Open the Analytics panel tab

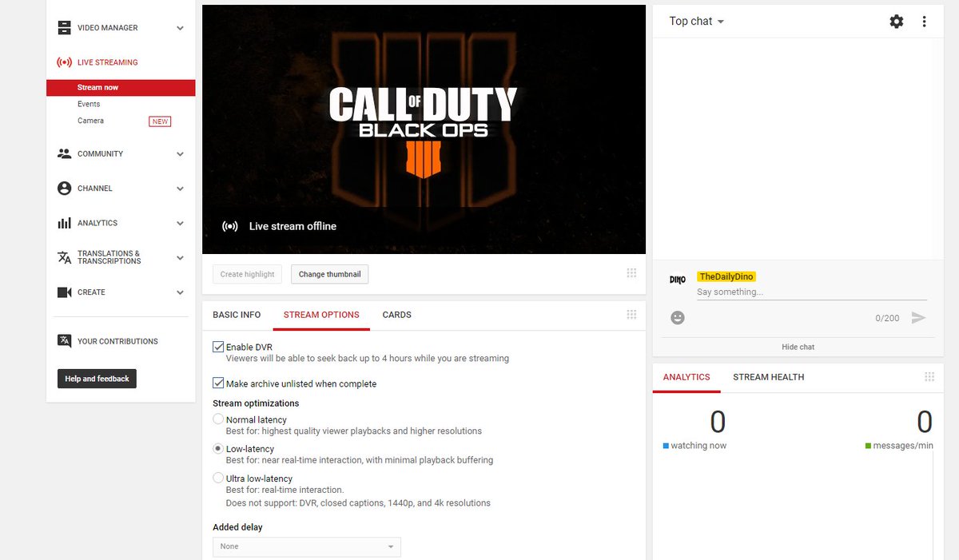(x=686, y=377)
